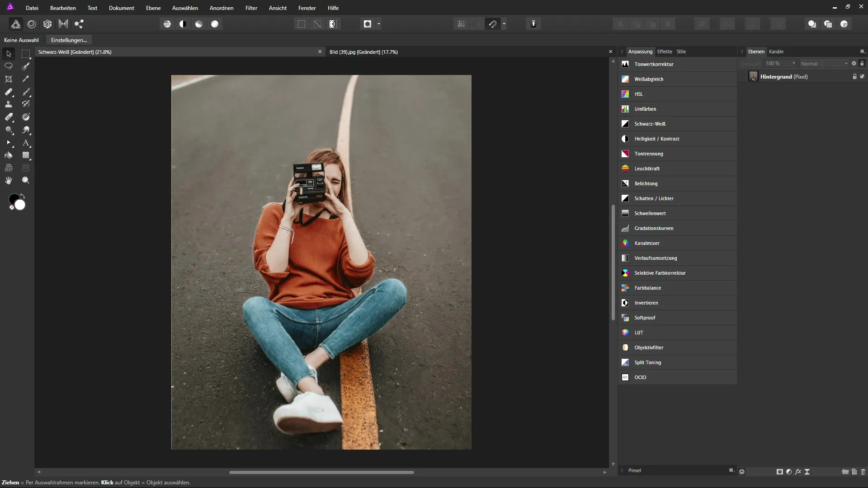Screen dimensions: 868x488
Task: Toggle the quick mask button
Action: point(368,24)
